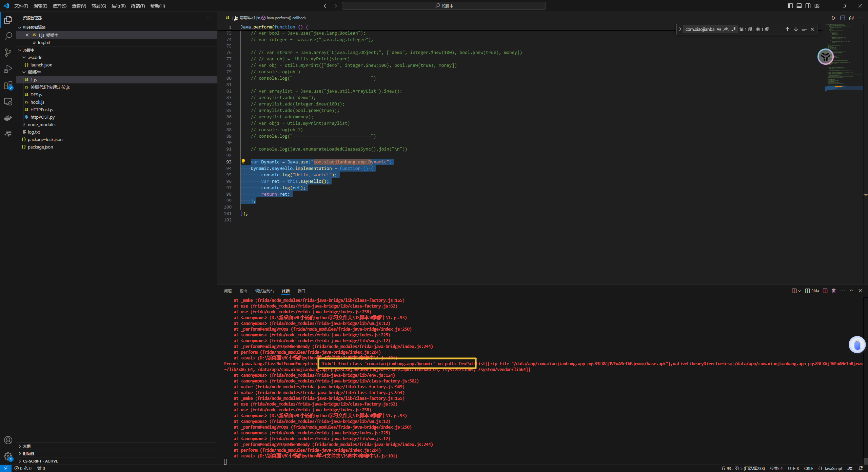This screenshot has width=868, height=472.
Task: Kill terminal with trash icon
Action: [x=834, y=291]
